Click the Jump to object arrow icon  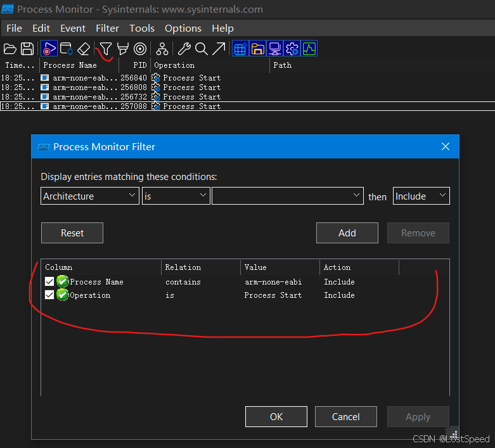pyautogui.click(x=219, y=49)
